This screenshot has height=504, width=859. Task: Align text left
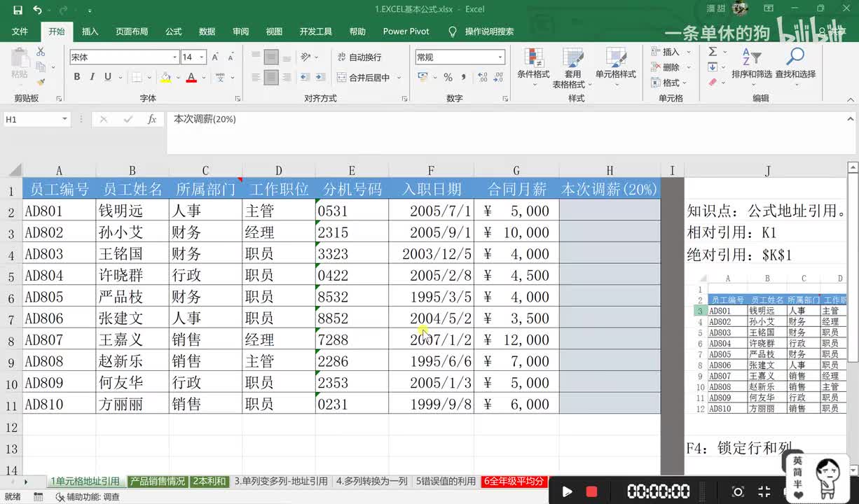[x=256, y=78]
